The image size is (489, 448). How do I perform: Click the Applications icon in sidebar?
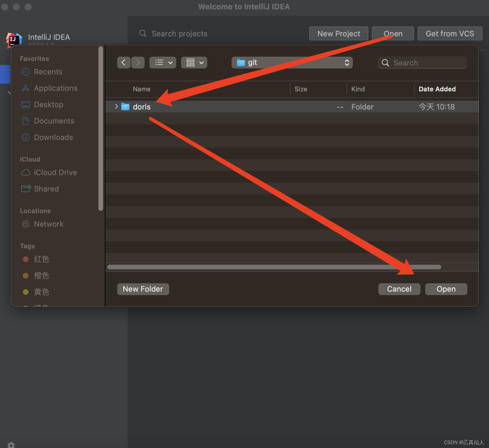click(x=25, y=88)
